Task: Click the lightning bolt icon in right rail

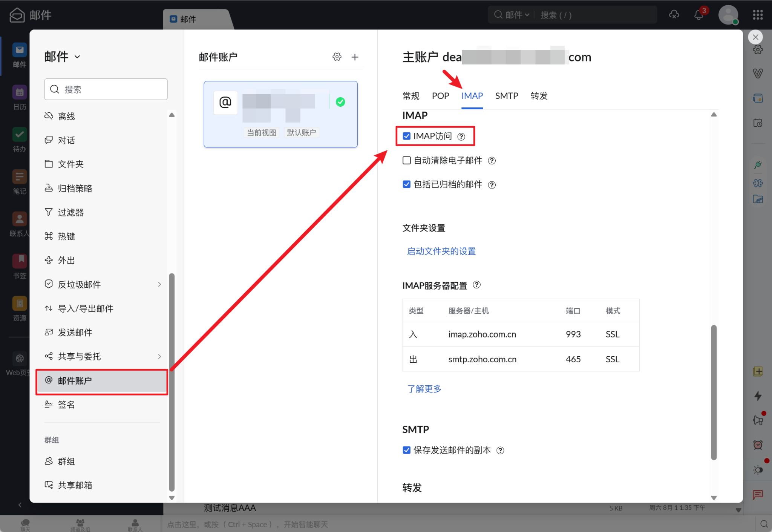Action: [758, 396]
